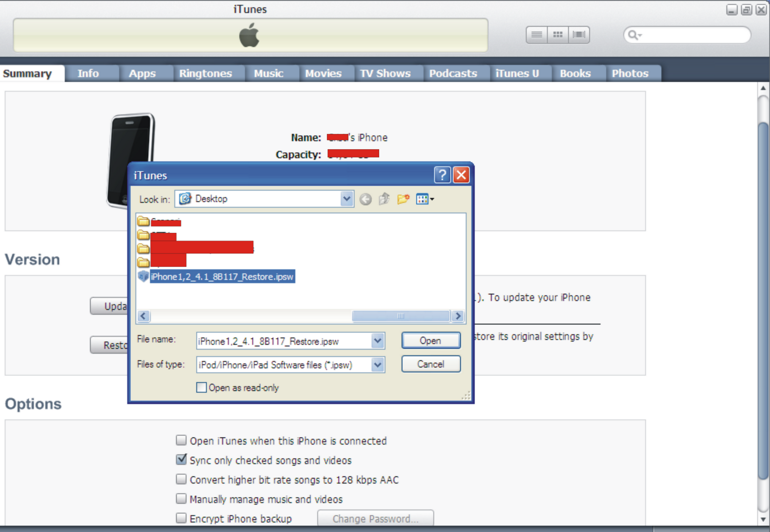Go back to previous folder in dialog
The height and width of the screenshot is (532, 770).
click(x=365, y=199)
